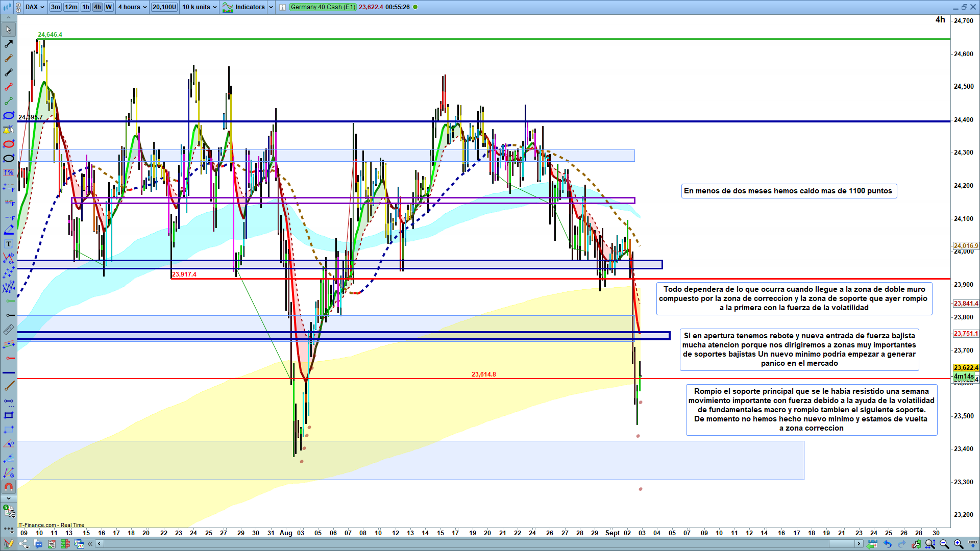
Task: Select the blue ellipse drawing tool
Action: tap(9, 116)
